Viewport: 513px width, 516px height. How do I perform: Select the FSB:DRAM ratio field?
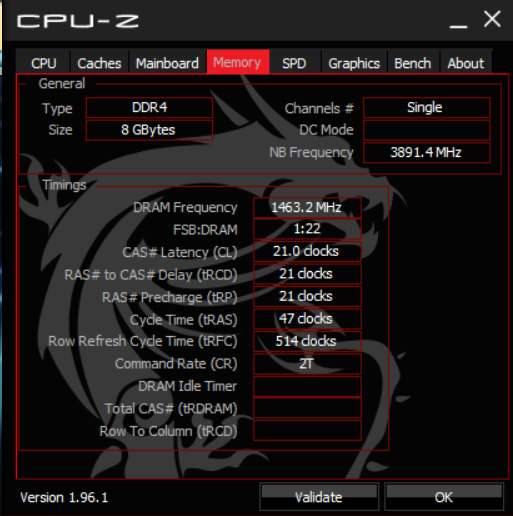(x=307, y=229)
